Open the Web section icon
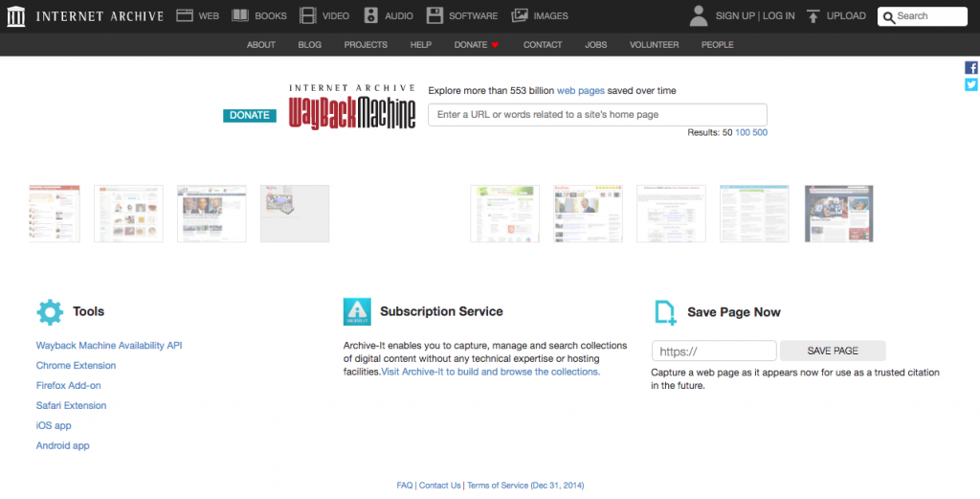 point(185,15)
